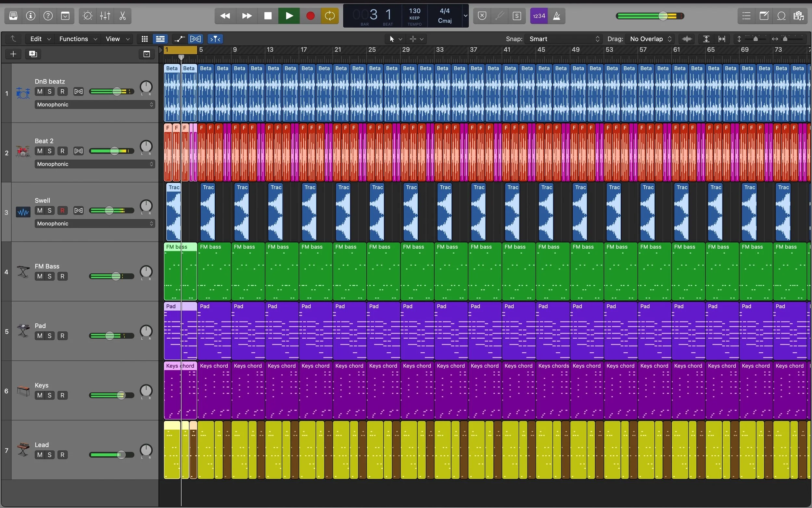Click the Keys track record-enable R button

pyautogui.click(x=62, y=395)
